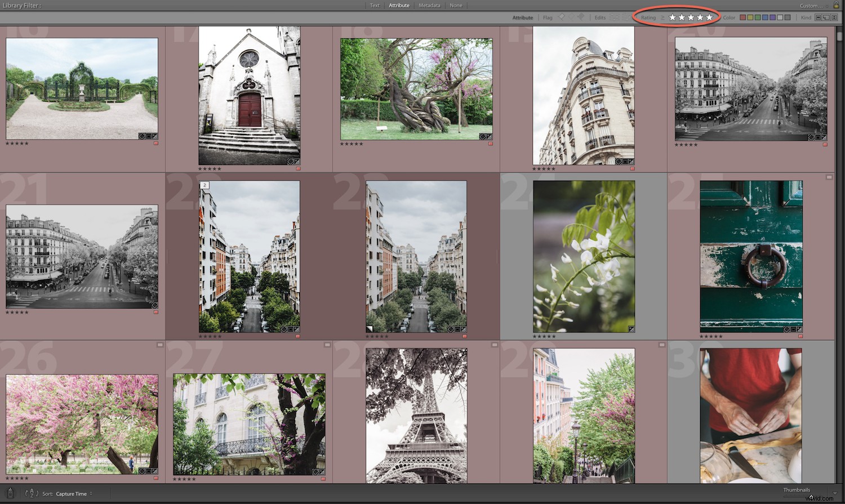This screenshot has width=845, height=504.
Task: Switch to the Metadata filter tab
Action: coord(429,6)
